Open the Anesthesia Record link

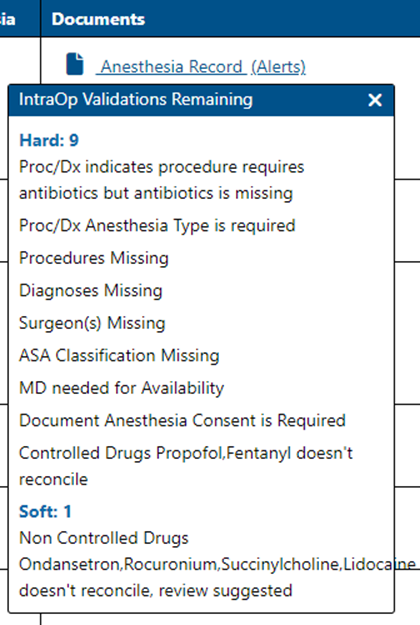click(x=171, y=67)
